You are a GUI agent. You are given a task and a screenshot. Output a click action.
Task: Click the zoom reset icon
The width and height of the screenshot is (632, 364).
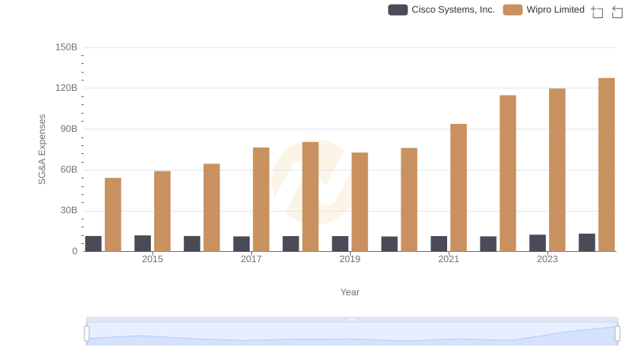(x=617, y=12)
